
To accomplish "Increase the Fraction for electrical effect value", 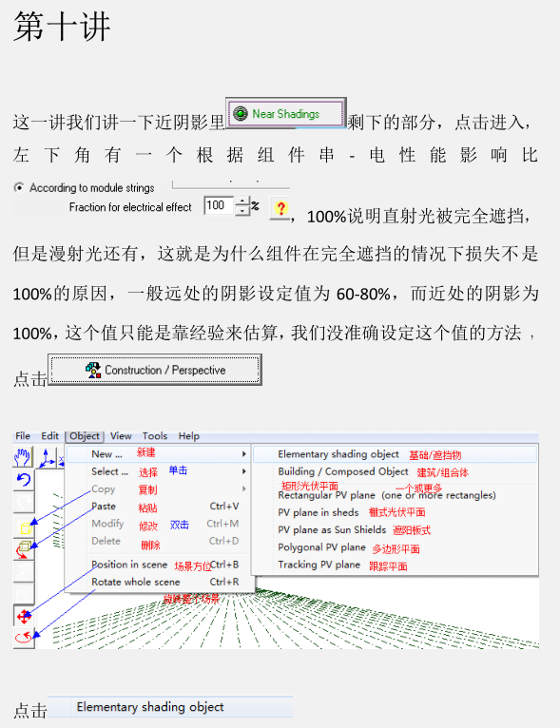I will (242, 201).
